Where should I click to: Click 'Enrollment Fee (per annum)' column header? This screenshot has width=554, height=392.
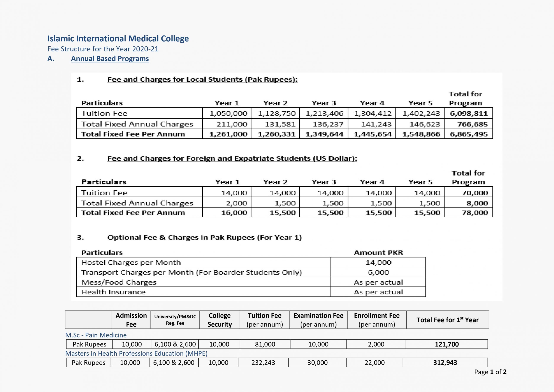pos(377,320)
